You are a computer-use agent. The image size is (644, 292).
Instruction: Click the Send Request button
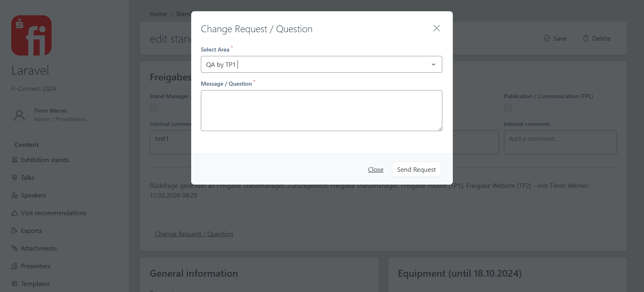click(x=416, y=169)
